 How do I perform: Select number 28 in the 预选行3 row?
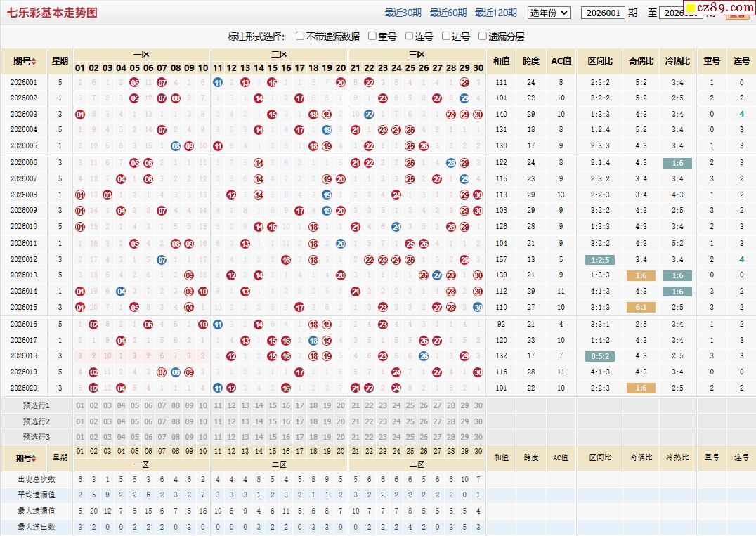click(x=451, y=437)
